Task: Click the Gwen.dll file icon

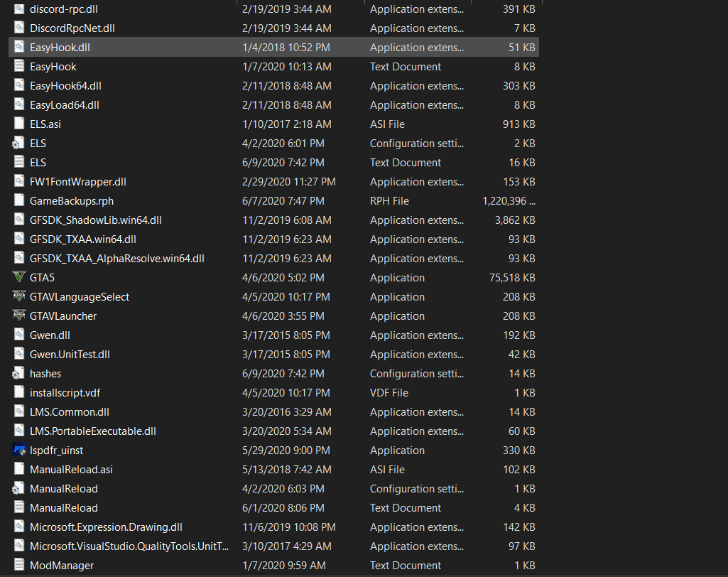Action: [19, 335]
